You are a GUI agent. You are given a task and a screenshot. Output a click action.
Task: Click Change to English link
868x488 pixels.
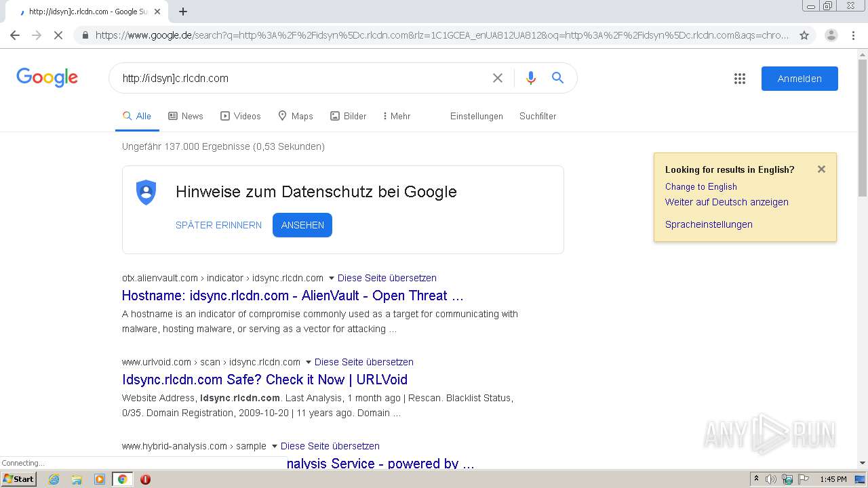(701, 186)
